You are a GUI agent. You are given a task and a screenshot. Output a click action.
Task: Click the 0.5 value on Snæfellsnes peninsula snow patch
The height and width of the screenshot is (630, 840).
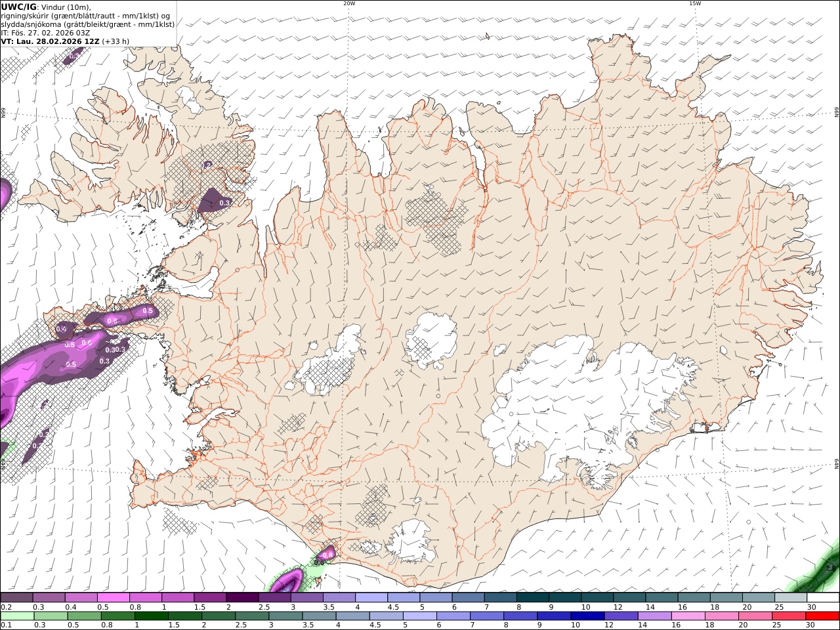point(148,310)
